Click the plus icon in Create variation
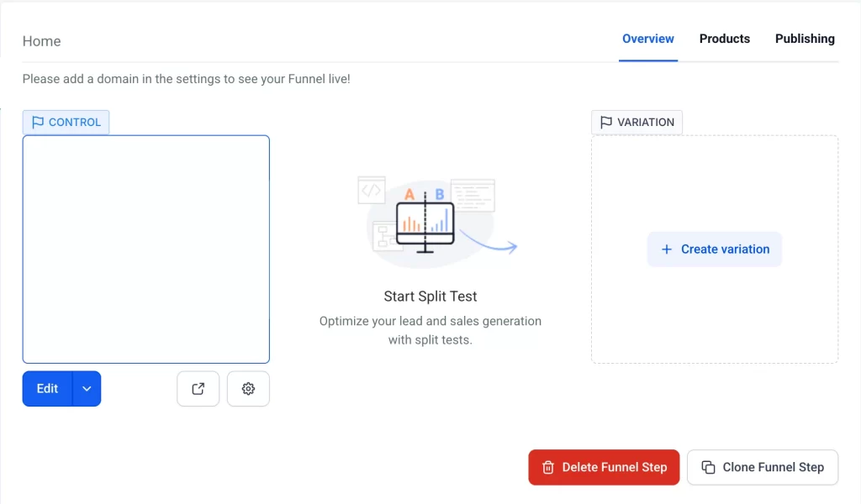The height and width of the screenshot is (504, 861). pos(667,249)
